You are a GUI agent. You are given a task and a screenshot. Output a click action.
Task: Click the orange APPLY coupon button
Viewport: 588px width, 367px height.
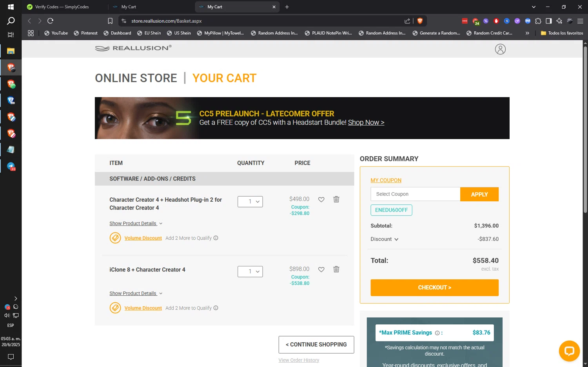[x=479, y=194]
